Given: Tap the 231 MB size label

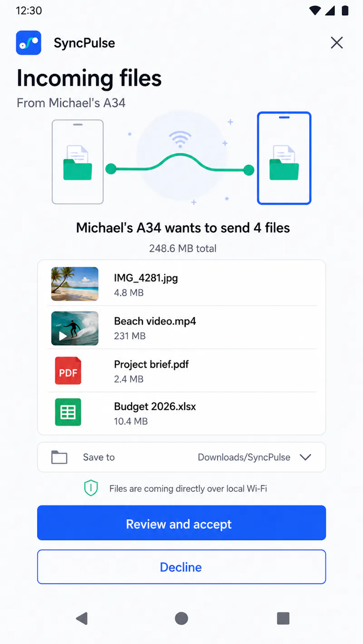Looking at the screenshot, I should tap(130, 336).
